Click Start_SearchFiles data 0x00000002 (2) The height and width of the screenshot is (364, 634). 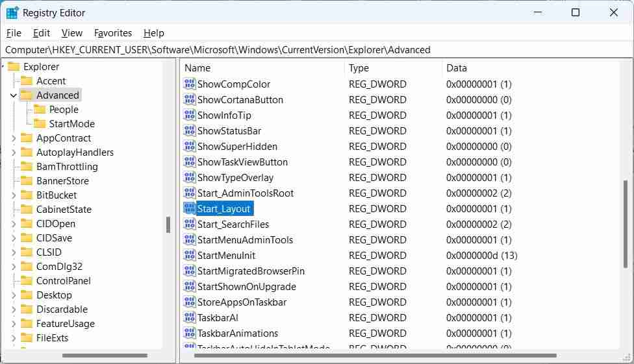point(479,224)
